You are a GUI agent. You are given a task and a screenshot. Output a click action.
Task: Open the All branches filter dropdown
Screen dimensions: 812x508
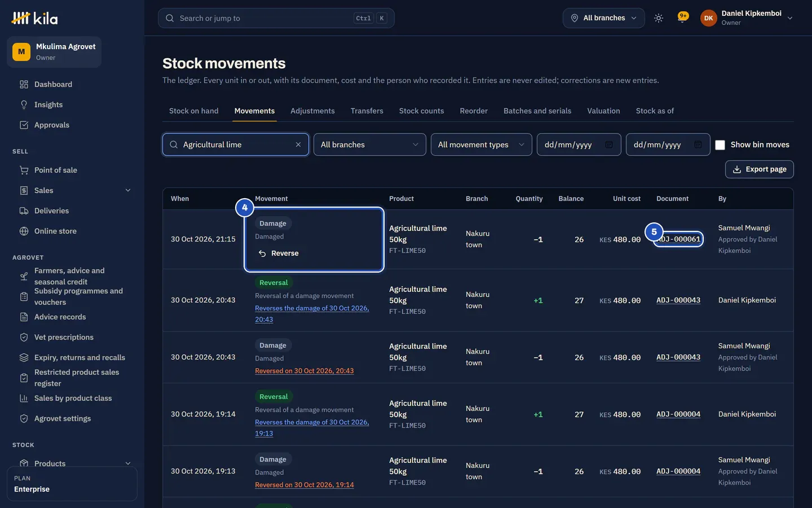370,144
